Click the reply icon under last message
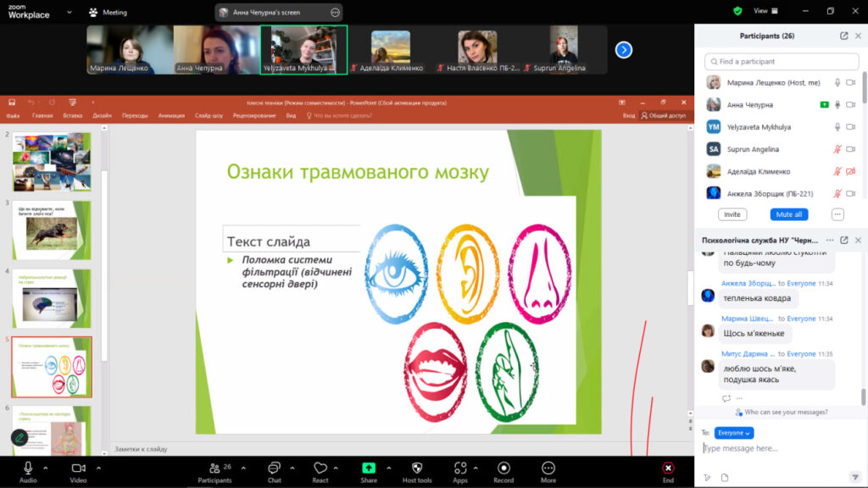This screenshot has height=488, width=868. (x=726, y=398)
